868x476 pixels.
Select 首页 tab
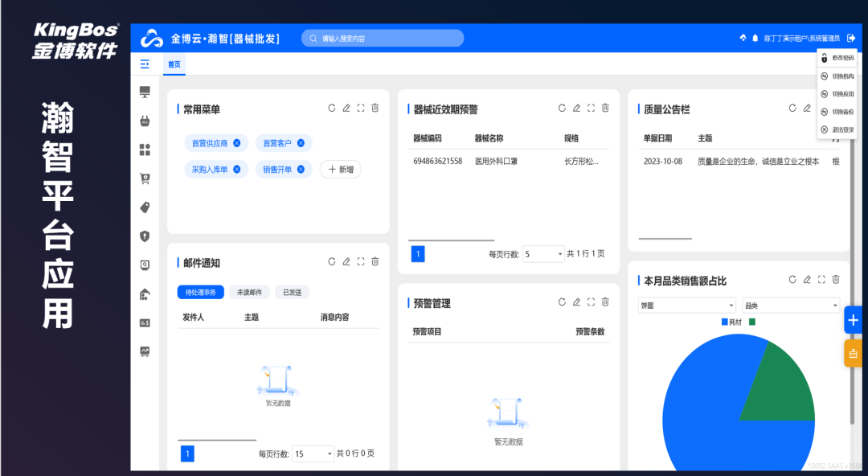pyautogui.click(x=174, y=64)
